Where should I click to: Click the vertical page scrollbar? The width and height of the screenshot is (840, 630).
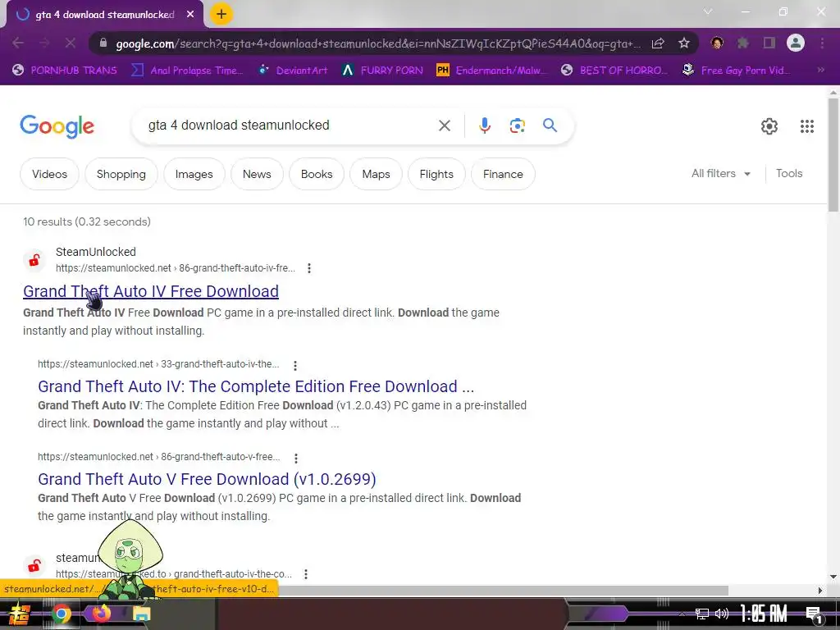(833, 156)
